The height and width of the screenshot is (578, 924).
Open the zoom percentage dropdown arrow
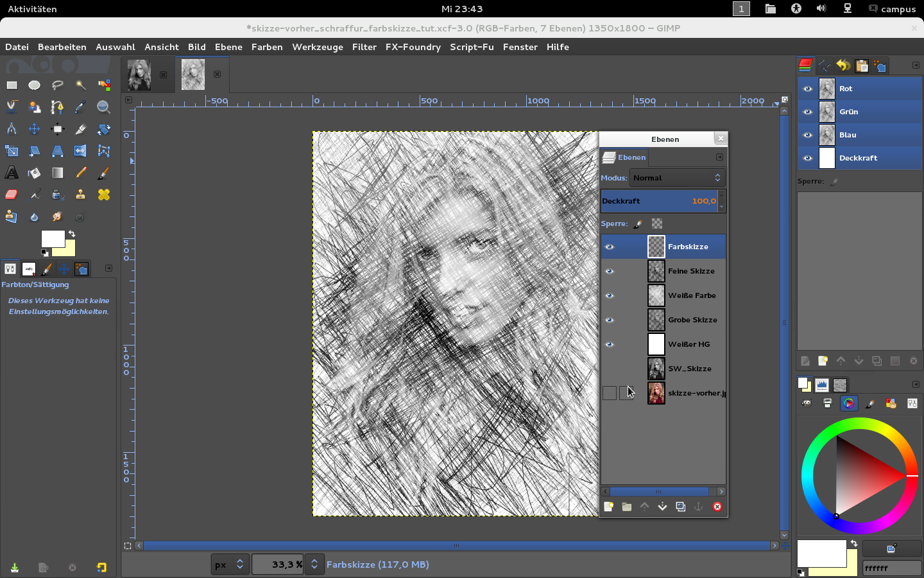point(314,565)
